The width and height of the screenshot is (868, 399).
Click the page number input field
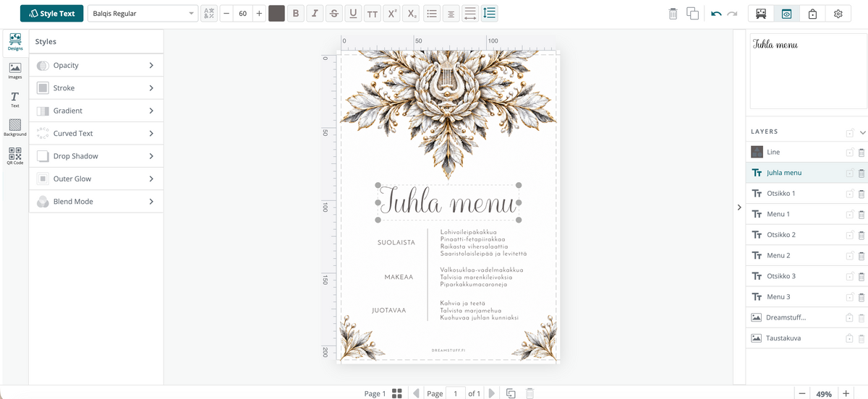point(455,393)
